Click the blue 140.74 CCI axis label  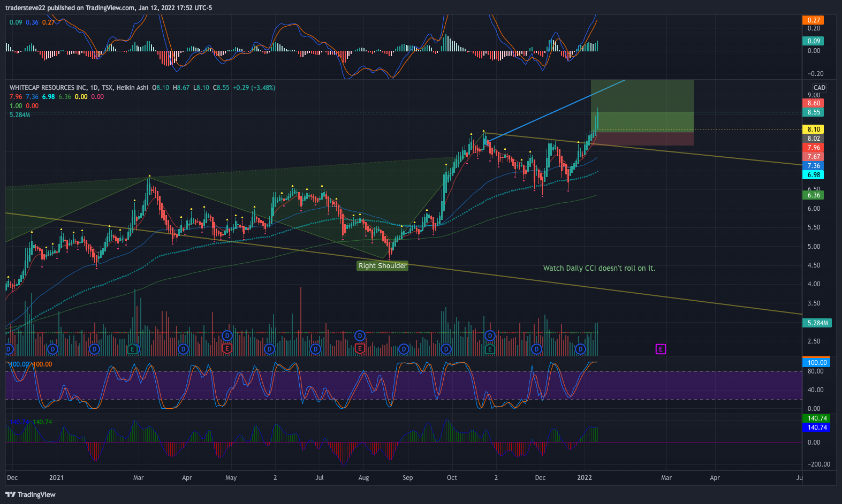coord(817,427)
